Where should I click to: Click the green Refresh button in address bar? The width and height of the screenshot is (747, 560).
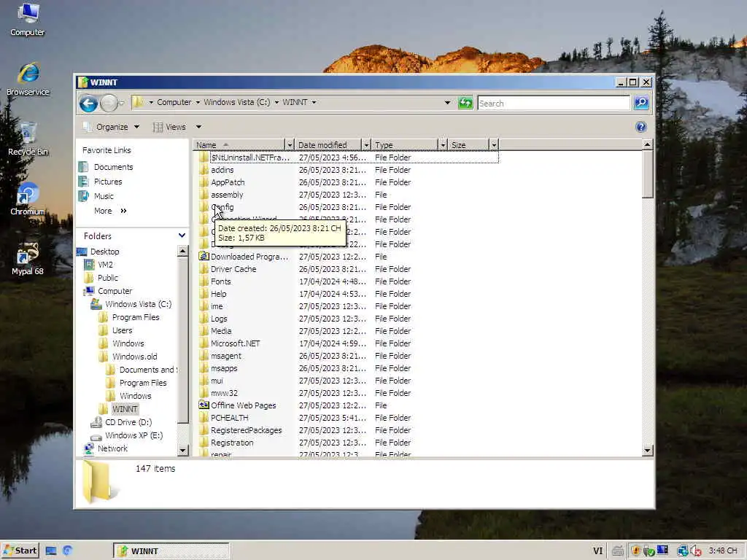click(465, 102)
